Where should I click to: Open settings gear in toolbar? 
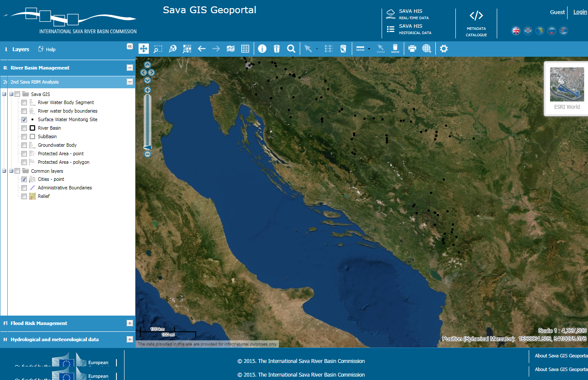(444, 49)
